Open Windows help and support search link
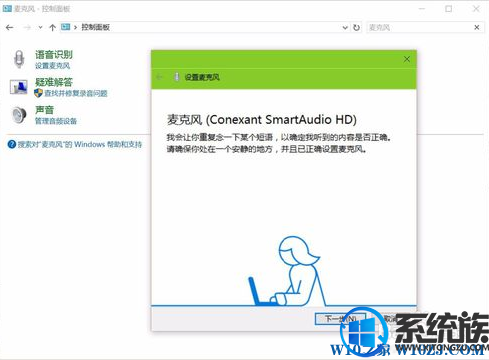Image resolution: width=489 pixels, height=360 pixels. point(80,144)
